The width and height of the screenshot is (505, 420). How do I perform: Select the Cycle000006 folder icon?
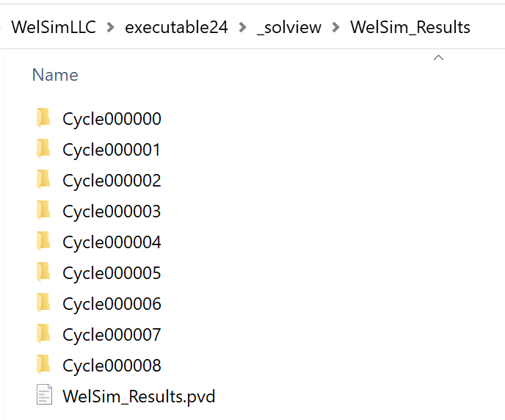point(43,303)
